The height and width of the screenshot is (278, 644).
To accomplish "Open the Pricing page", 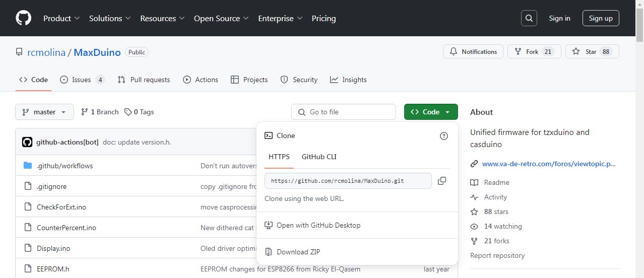I will [x=324, y=18].
